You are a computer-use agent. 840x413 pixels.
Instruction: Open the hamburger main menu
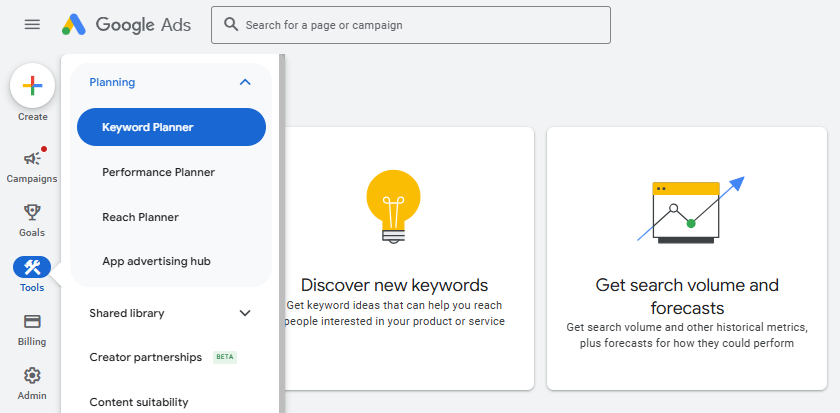(x=32, y=25)
